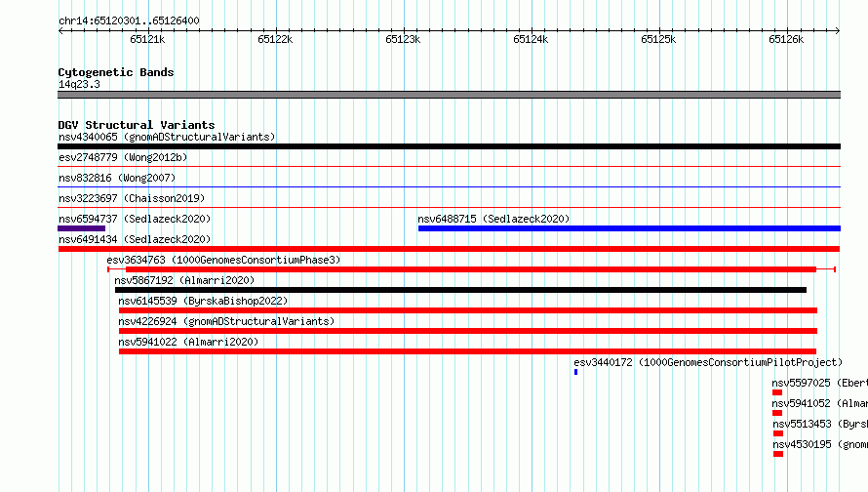Open the esv3634763 (1000GenomesConsortiumPhase3) label
This screenshot has height=492, width=868.
[x=223, y=260]
